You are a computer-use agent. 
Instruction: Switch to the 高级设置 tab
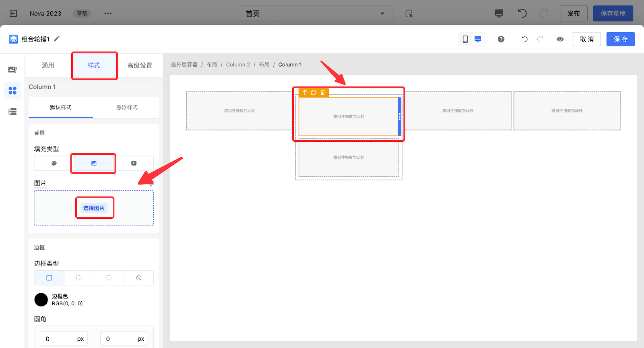[140, 65]
